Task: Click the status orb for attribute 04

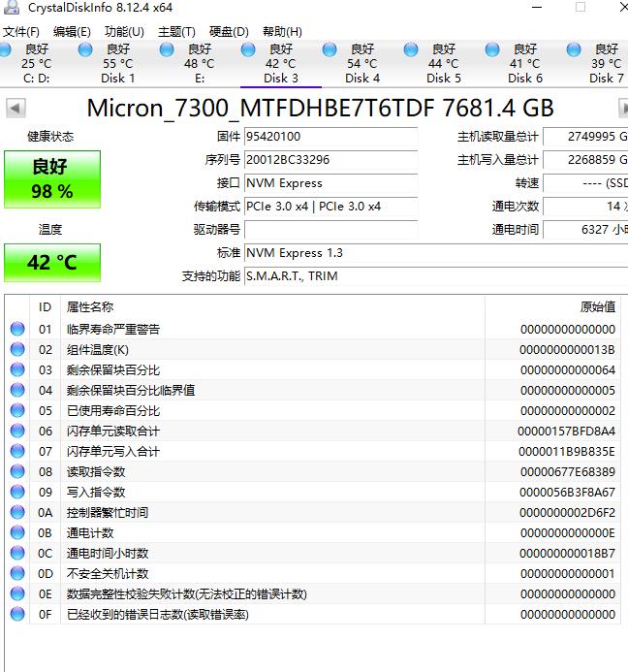Action: tap(17, 390)
